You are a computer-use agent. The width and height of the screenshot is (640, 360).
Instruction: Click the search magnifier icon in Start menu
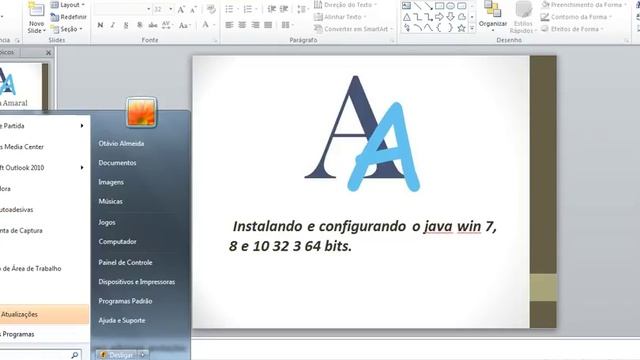point(75,355)
